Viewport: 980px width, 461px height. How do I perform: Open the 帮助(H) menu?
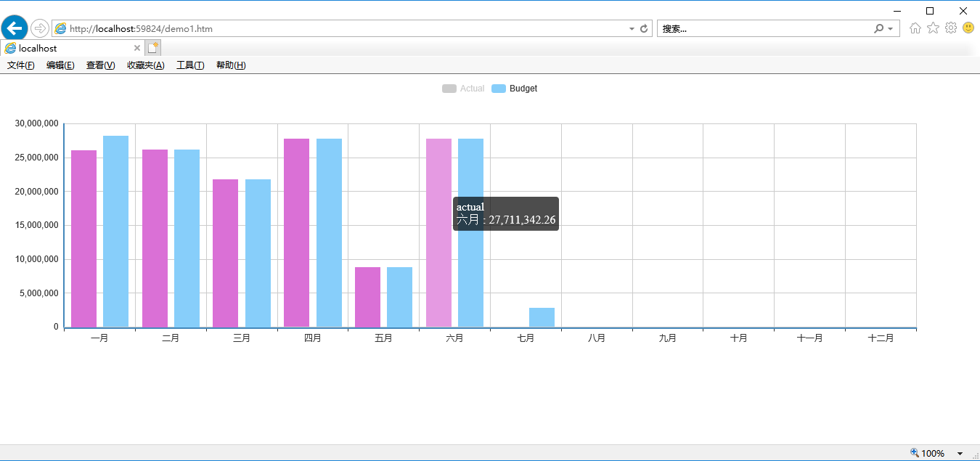[x=231, y=65]
